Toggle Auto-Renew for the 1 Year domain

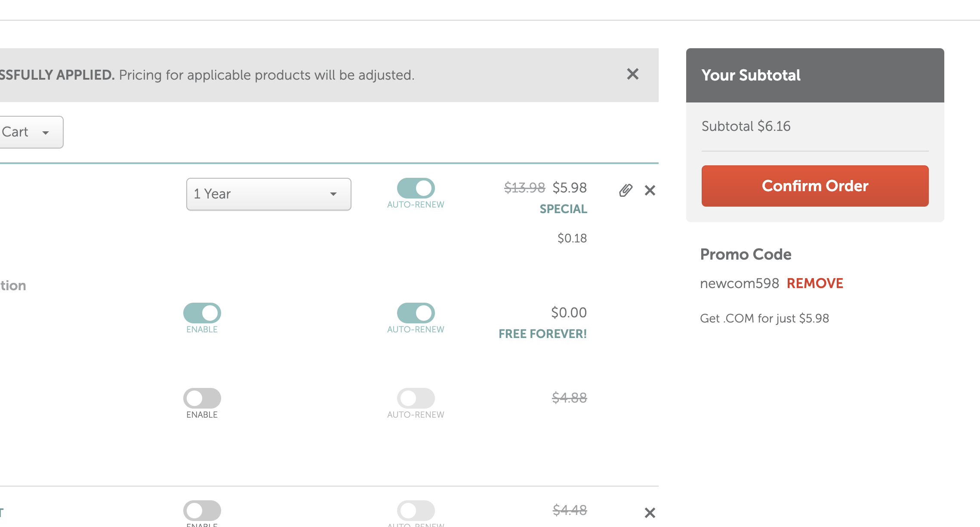[x=416, y=188]
